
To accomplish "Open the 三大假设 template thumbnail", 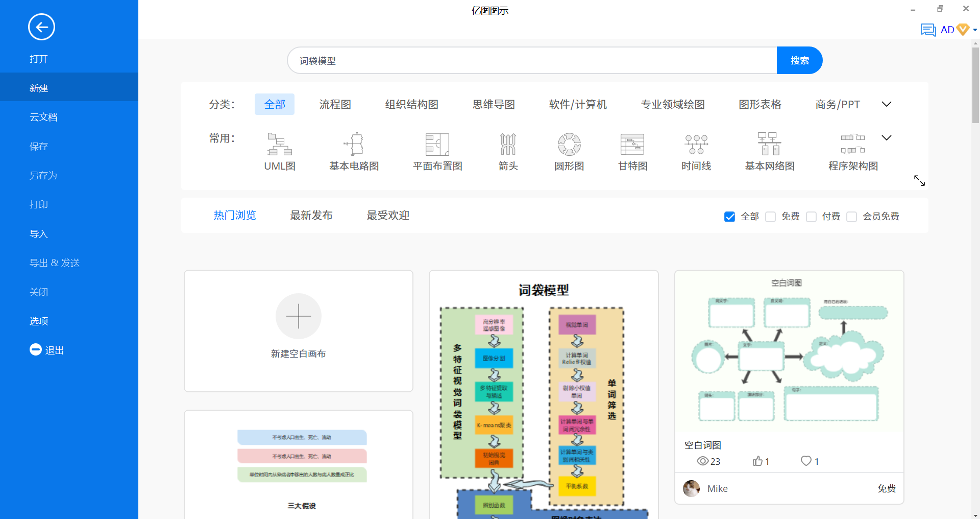I will click(299, 464).
